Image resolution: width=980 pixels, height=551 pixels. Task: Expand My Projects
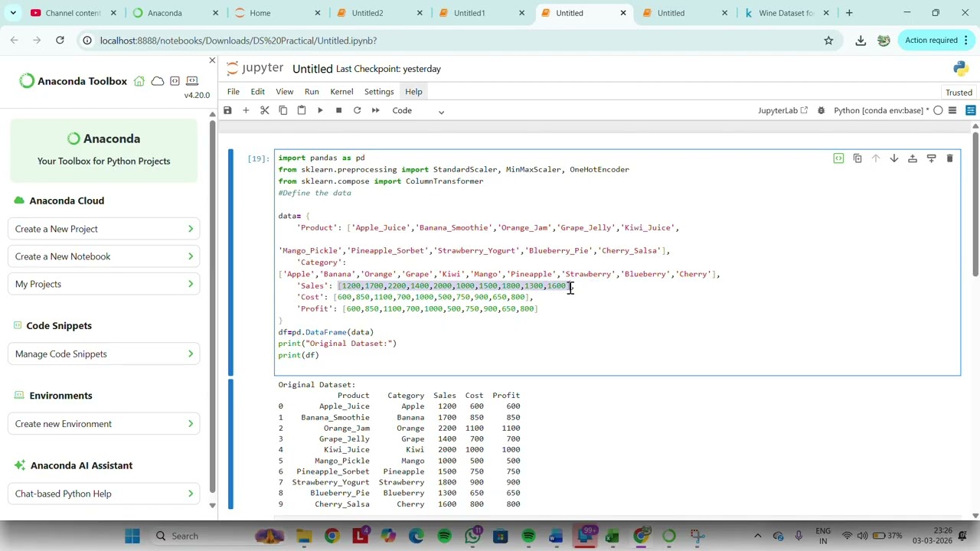[x=103, y=284]
